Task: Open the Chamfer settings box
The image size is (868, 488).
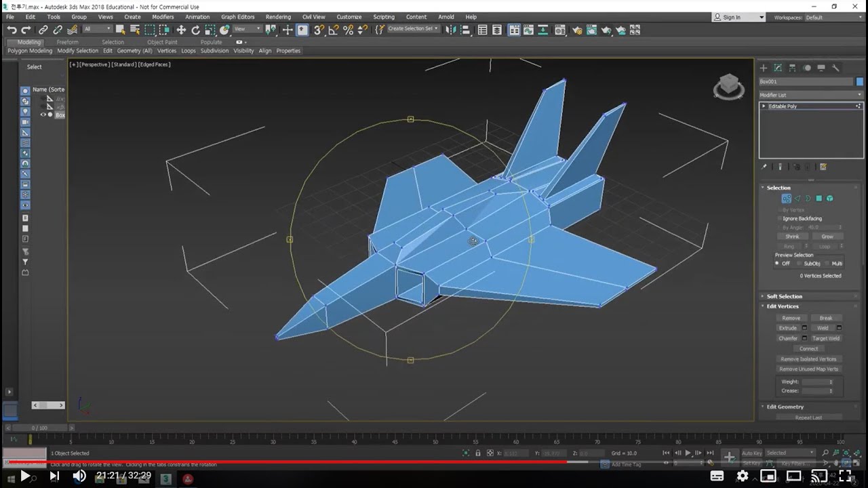Action: tap(804, 338)
